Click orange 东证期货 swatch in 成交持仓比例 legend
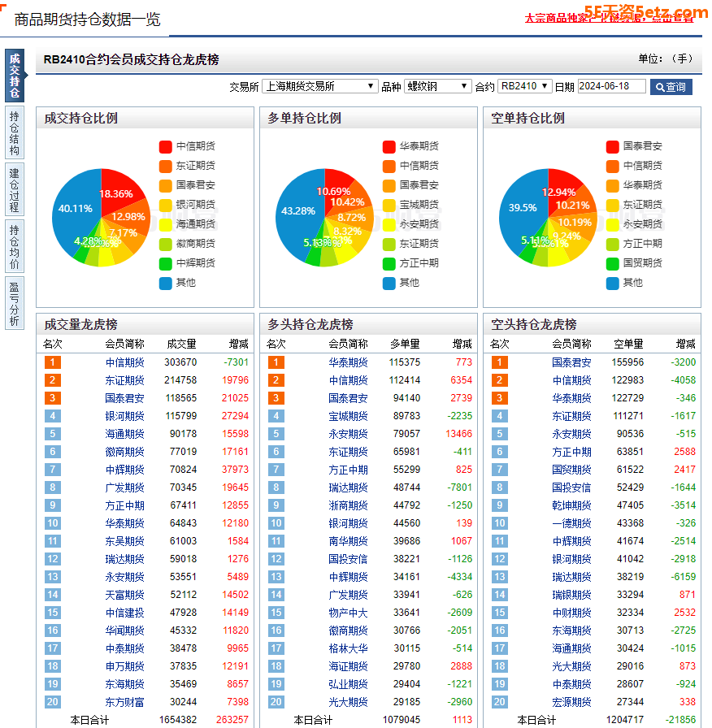 point(165,167)
